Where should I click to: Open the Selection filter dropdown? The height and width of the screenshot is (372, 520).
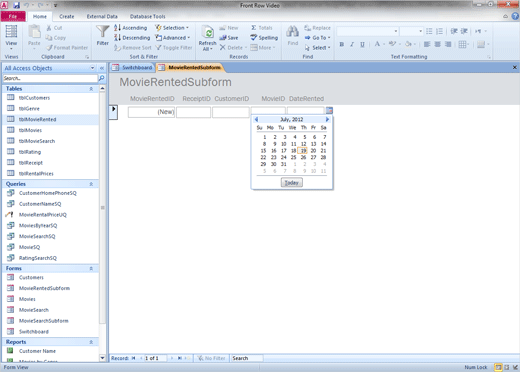pos(172,28)
